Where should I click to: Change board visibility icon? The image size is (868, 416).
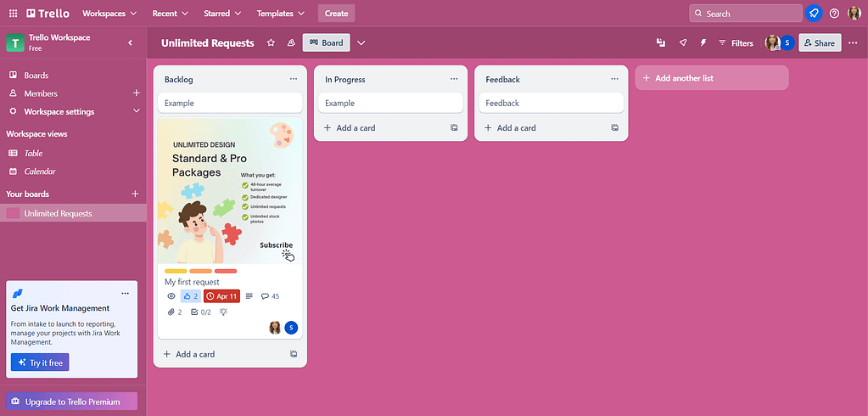click(x=291, y=42)
